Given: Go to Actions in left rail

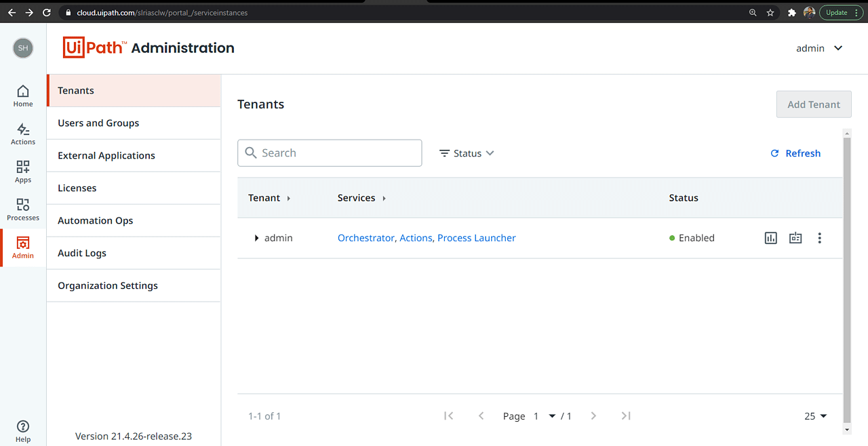Looking at the screenshot, I should pos(23,134).
